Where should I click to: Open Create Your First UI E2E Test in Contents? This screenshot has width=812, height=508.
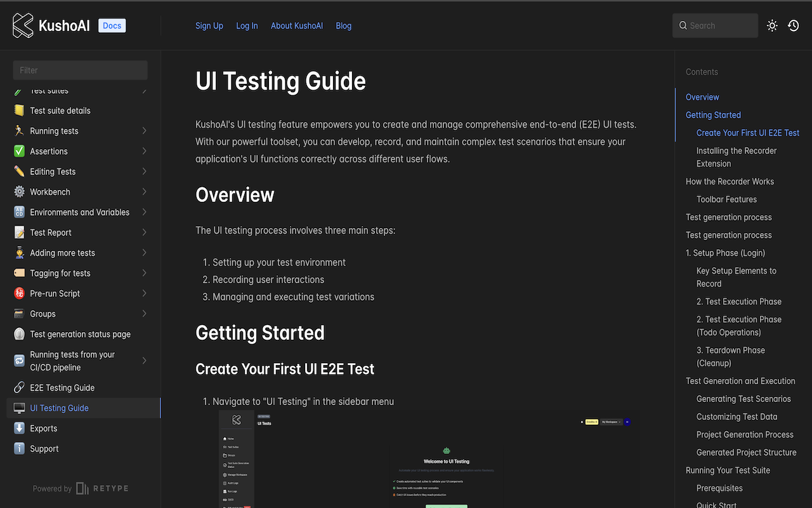(x=747, y=133)
